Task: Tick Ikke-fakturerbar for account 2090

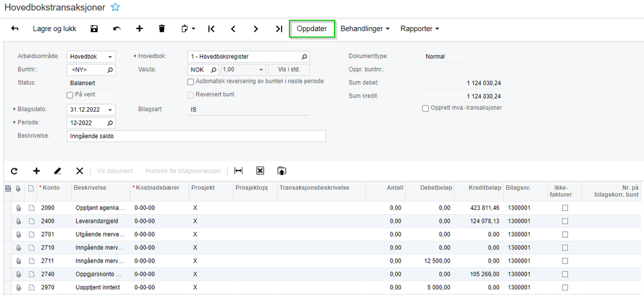Action: (x=565, y=209)
